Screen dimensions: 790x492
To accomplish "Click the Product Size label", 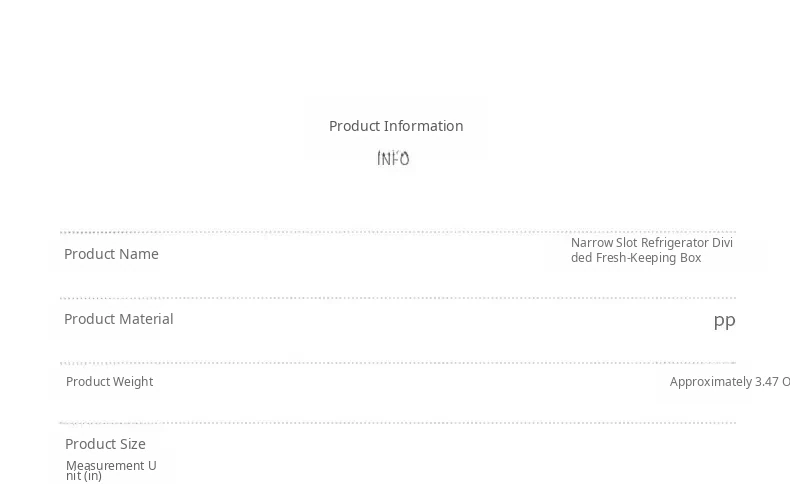I will click(105, 444).
